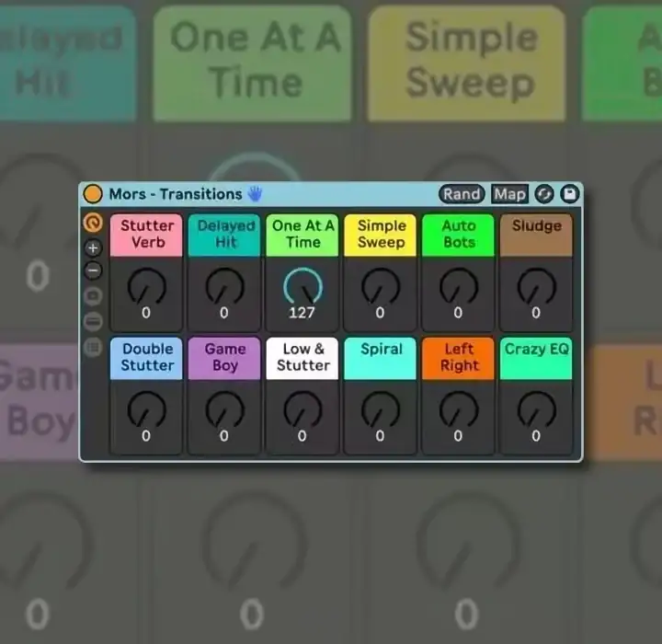Select the Game Boy macro label

224,358
